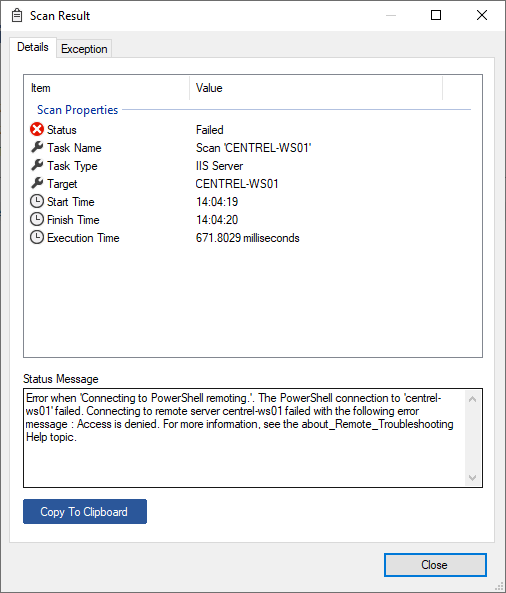The height and width of the screenshot is (593, 506).
Task: Select the Target value CENTREL-WS01
Action: [237, 184]
